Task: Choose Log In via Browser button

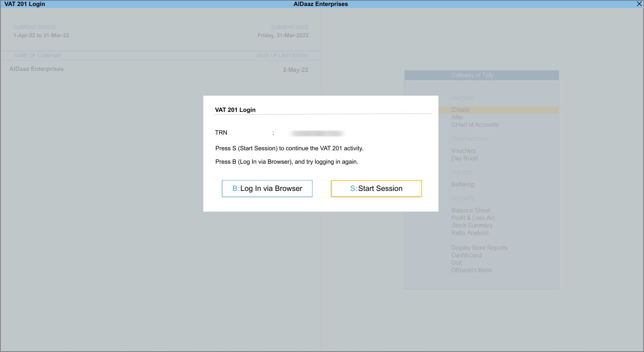Action: [x=267, y=188]
